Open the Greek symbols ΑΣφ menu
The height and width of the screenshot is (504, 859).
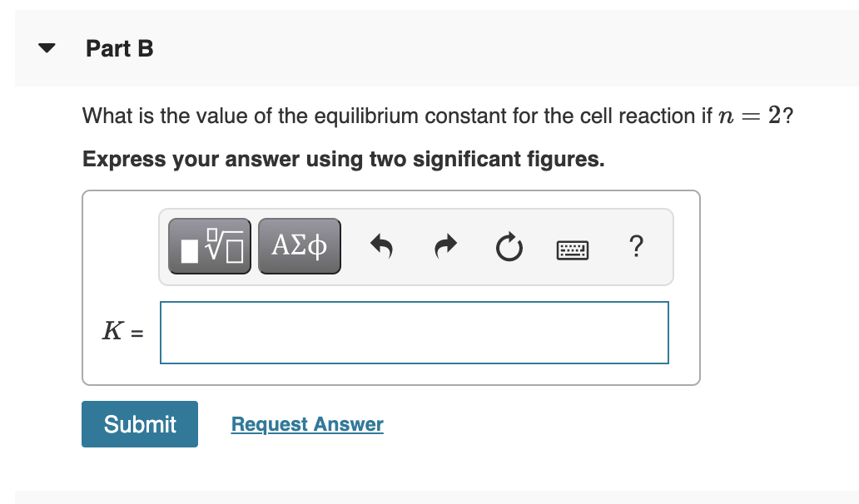[299, 245]
